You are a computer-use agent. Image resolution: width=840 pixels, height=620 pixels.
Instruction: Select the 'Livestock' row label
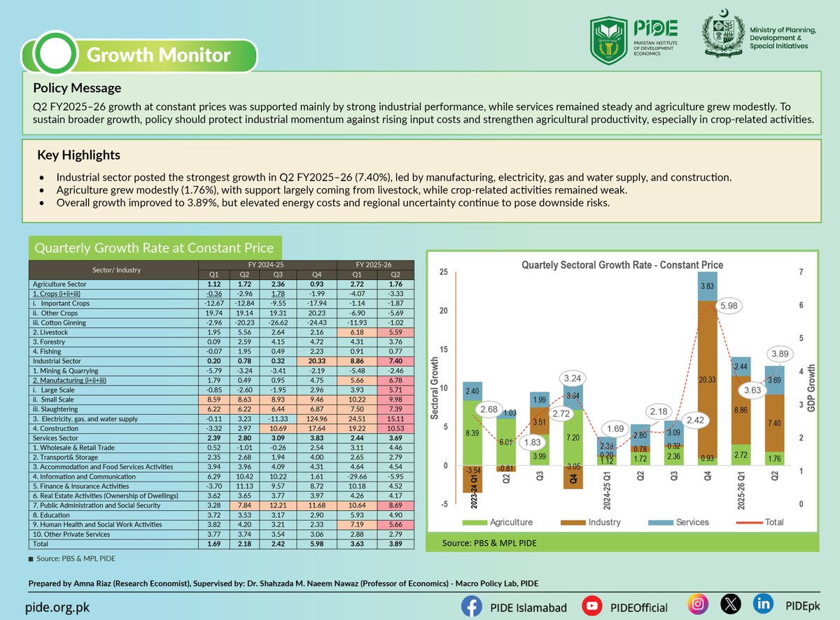point(50,332)
